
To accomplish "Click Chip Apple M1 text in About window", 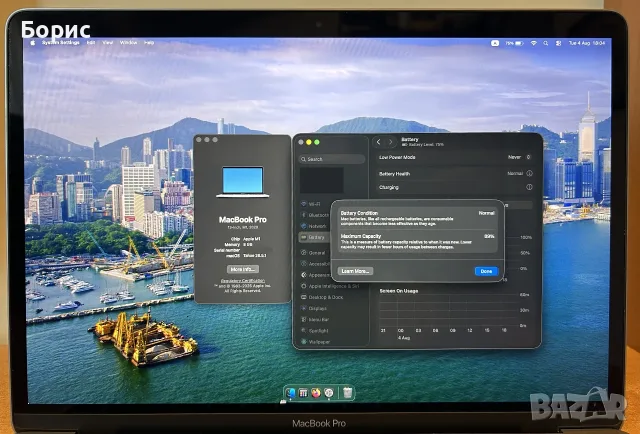I will (x=246, y=239).
